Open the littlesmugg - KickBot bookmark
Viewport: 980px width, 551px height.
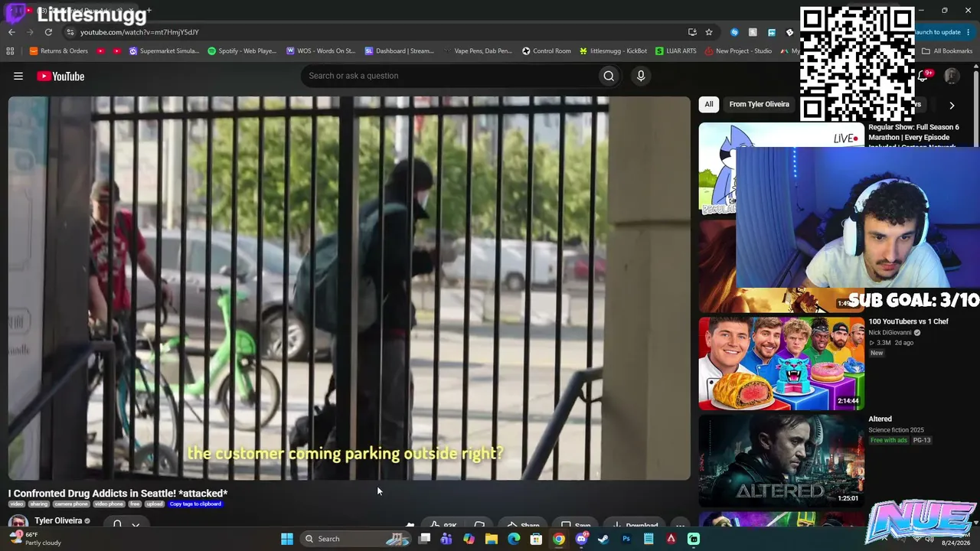[x=613, y=51]
